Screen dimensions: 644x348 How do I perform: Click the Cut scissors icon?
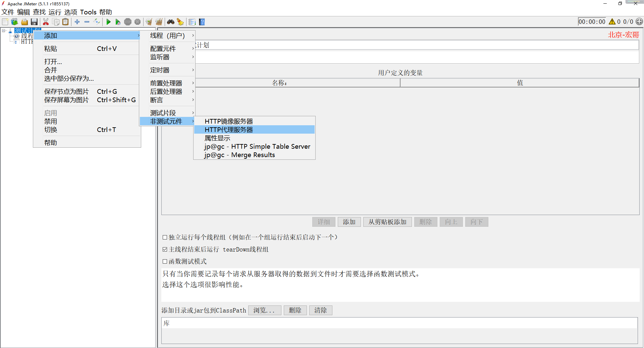(46, 22)
